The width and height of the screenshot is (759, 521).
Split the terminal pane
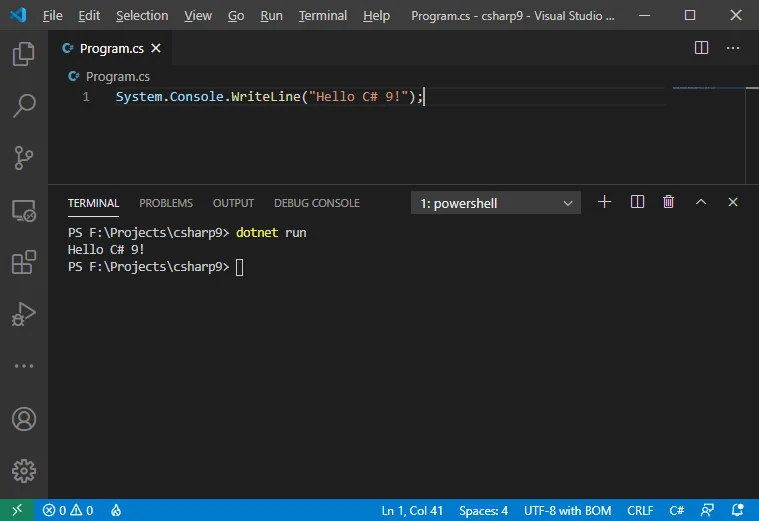tap(637, 202)
